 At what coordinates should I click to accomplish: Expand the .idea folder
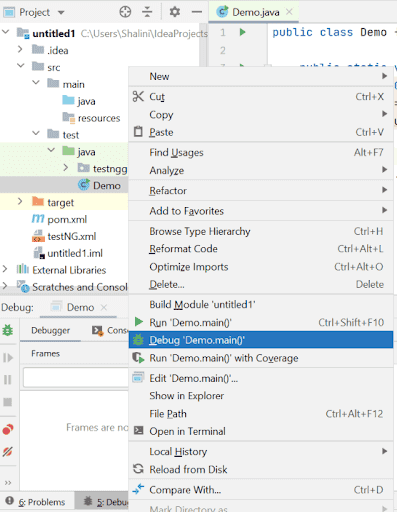[20, 49]
